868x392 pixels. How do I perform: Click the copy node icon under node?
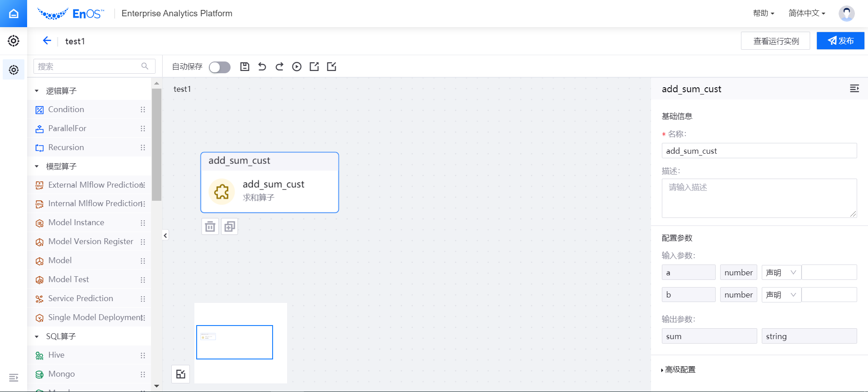click(230, 227)
